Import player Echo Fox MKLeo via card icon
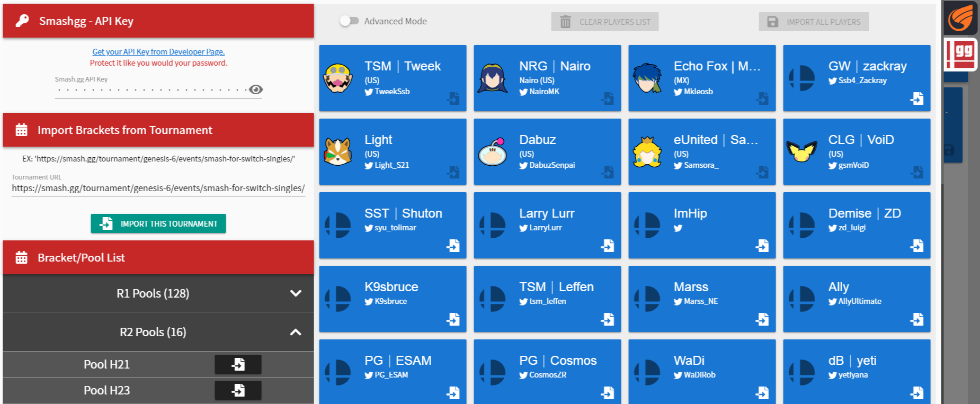980x404 pixels. pyautogui.click(x=762, y=98)
